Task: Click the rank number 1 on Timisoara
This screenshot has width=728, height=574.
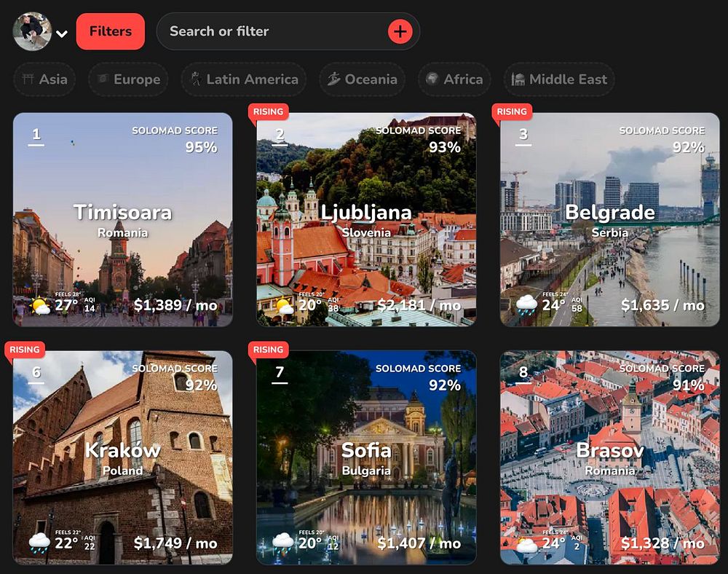Action: [x=36, y=135]
